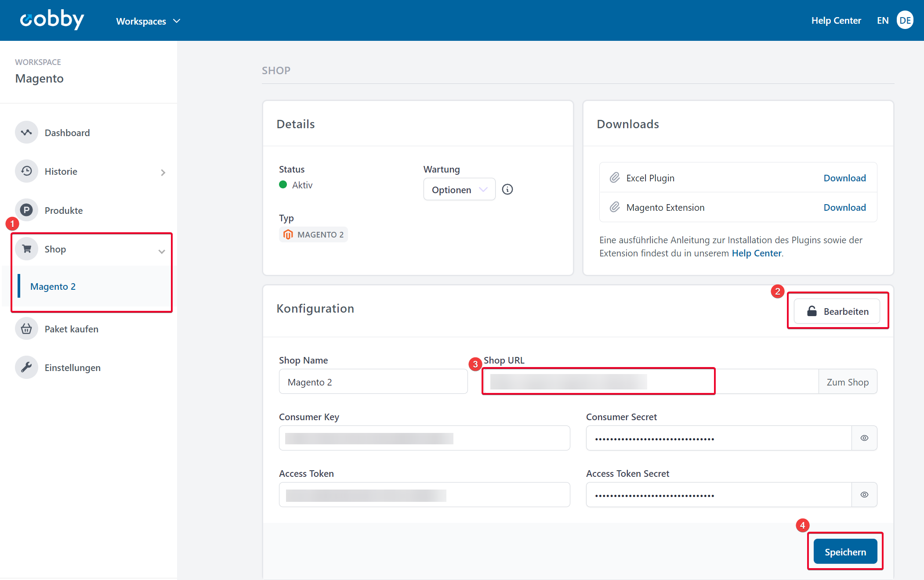924x580 pixels.
Task: Collapse the Shop menu chevron
Action: [162, 252]
